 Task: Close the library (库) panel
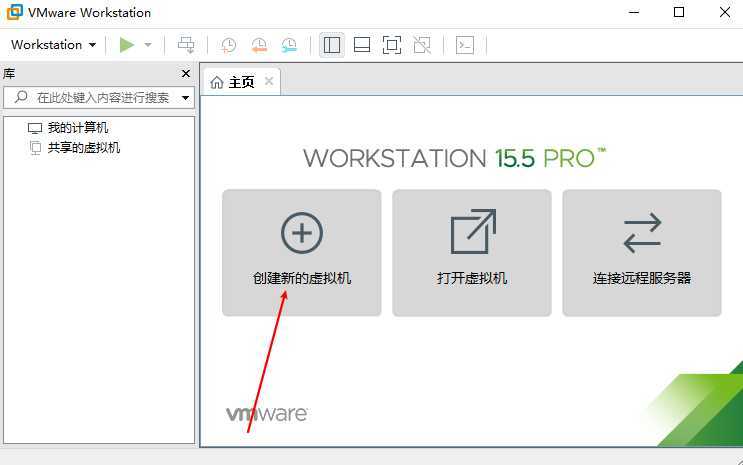pyautogui.click(x=186, y=73)
